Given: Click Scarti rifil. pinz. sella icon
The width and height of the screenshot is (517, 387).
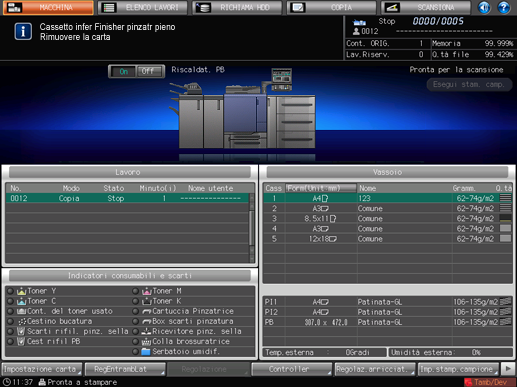Looking at the screenshot, I should (x=21, y=331).
